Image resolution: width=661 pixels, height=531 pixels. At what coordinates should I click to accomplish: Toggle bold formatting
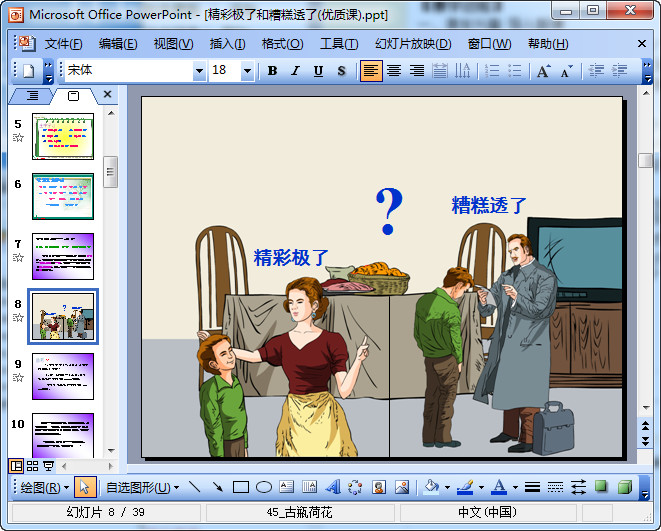(272, 71)
